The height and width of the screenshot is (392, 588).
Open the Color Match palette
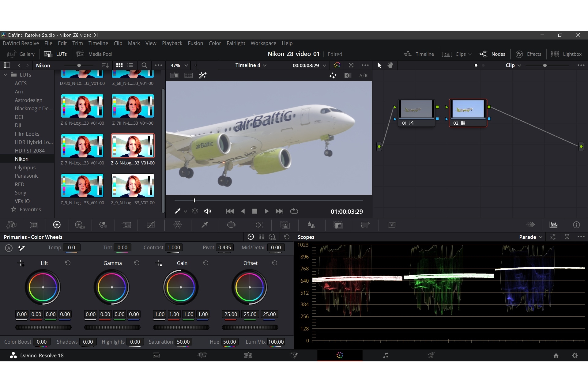pos(34,225)
